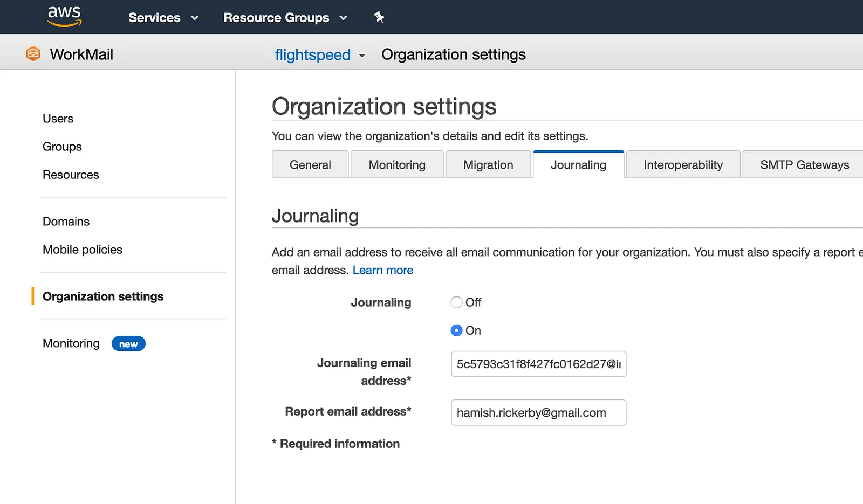Click the Report email address field

538,412
